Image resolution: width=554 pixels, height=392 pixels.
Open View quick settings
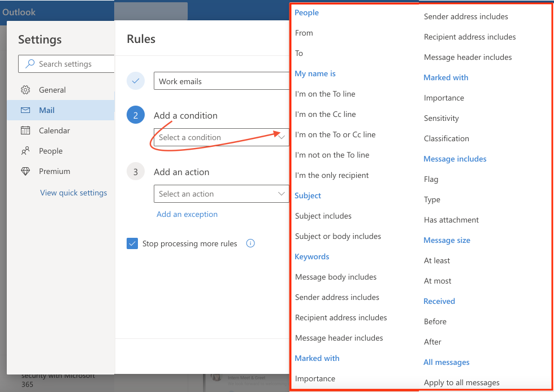pos(73,193)
